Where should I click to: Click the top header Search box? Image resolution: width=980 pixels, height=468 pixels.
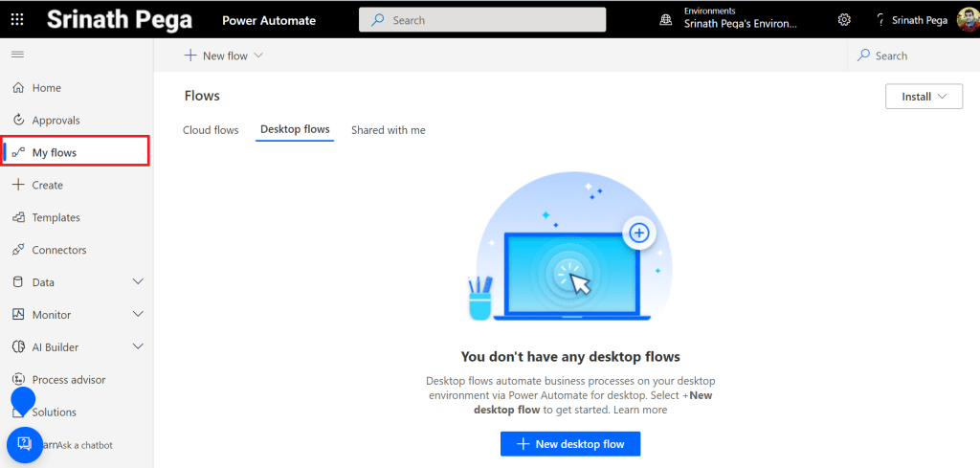[482, 20]
